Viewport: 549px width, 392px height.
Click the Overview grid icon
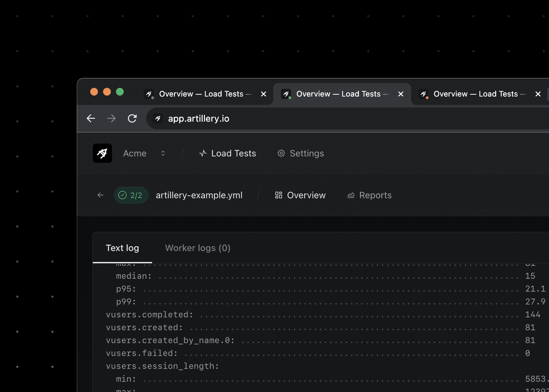(x=278, y=195)
